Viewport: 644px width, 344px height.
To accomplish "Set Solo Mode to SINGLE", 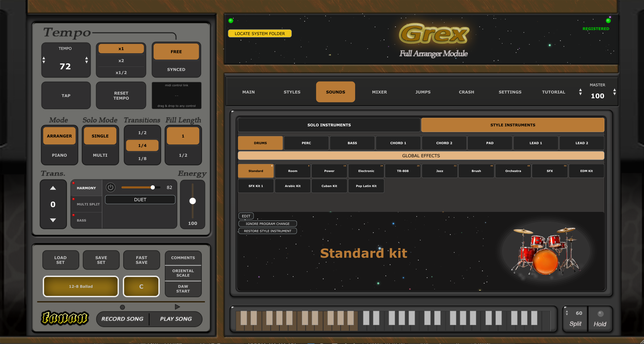I will (100, 136).
